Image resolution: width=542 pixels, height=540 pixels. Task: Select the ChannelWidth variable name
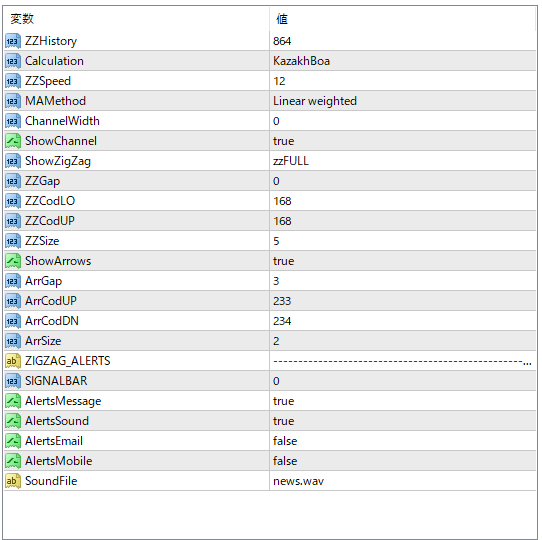click(x=62, y=121)
